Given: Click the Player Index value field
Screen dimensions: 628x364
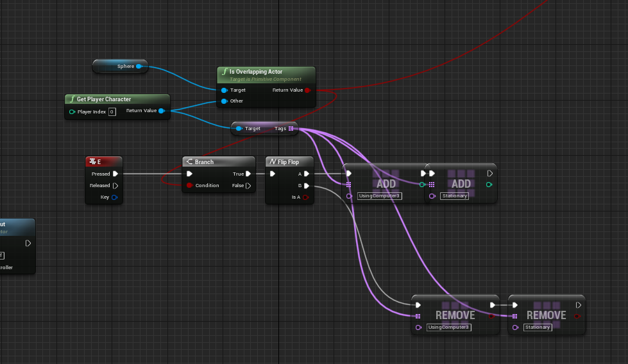Looking at the screenshot, I should click(112, 112).
